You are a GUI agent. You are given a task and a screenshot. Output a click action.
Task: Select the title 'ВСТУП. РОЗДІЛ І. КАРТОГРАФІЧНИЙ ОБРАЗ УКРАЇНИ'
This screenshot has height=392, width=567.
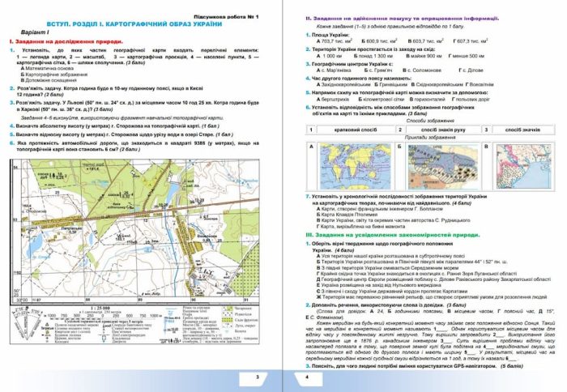tap(134, 24)
